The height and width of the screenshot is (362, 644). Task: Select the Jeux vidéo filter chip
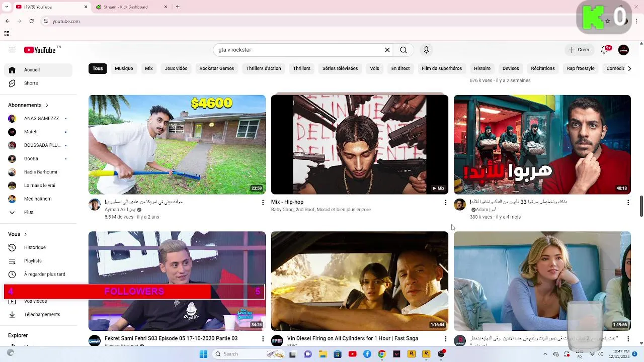click(176, 68)
